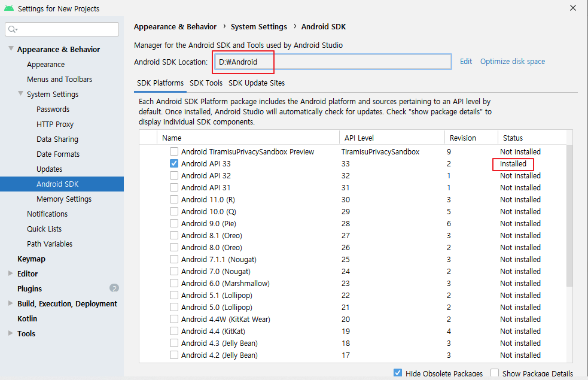Open Appearance settings page

pos(45,65)
